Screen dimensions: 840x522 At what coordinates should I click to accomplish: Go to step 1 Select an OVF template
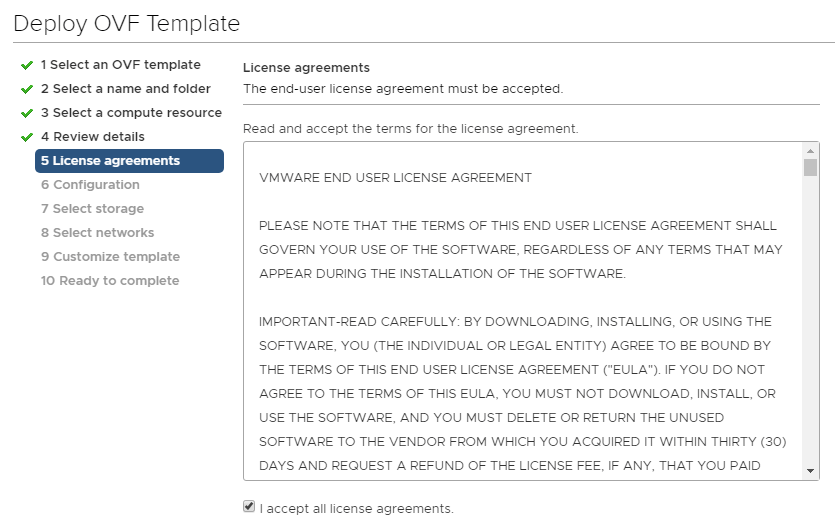point(120,65)
